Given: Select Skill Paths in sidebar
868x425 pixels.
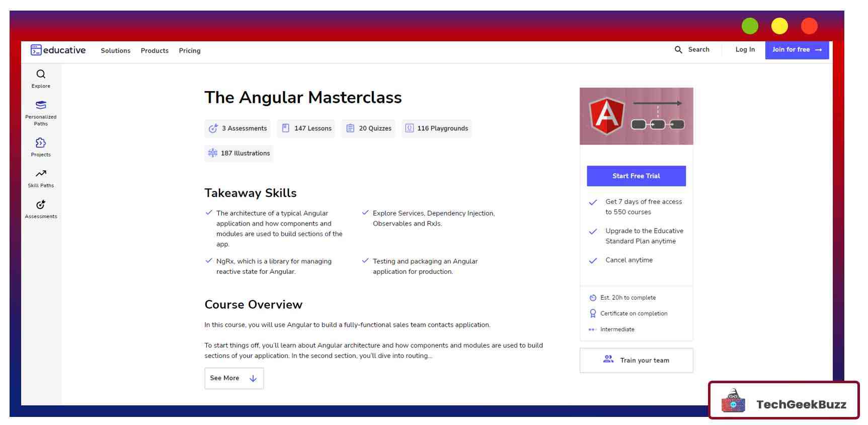Looking at the screenshot, I should pyautogui.click(x=41, y=178).
